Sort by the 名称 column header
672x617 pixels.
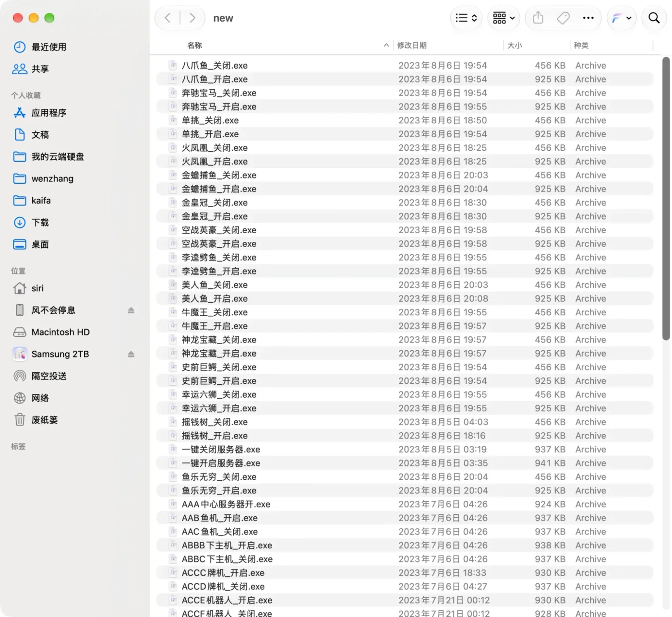tap(194, 45)
